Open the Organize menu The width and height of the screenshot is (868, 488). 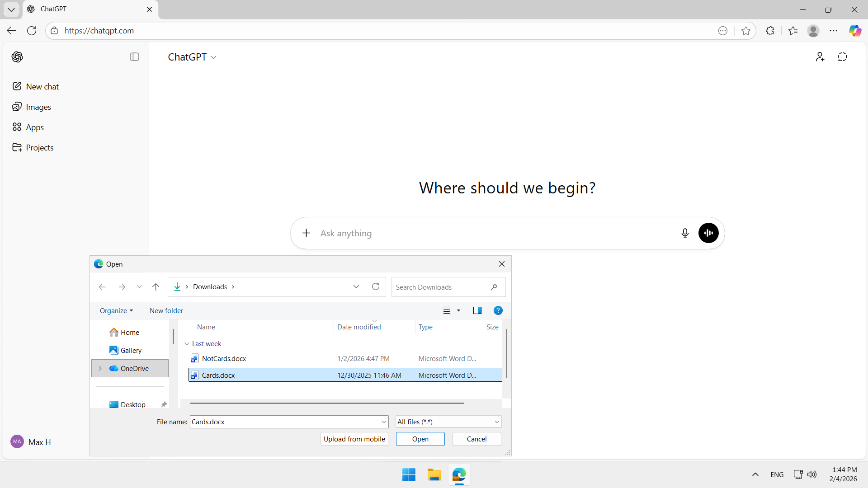coord(116,311)
